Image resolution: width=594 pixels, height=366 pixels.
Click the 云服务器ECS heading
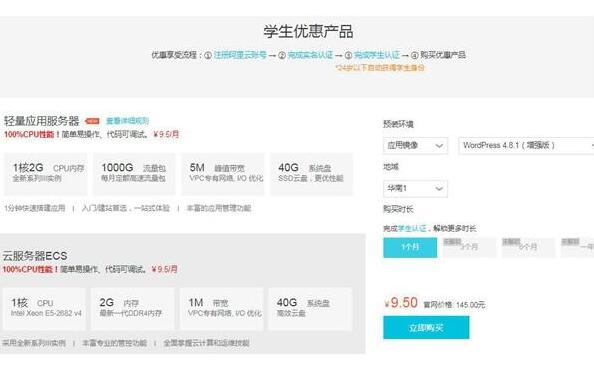(35, 256)
